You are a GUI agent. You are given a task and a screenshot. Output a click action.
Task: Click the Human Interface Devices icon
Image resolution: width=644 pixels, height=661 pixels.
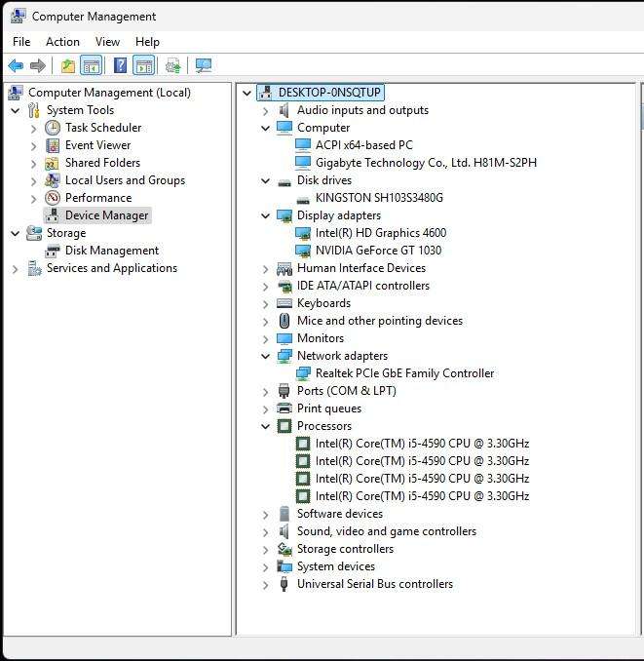[x=284, y=268]
